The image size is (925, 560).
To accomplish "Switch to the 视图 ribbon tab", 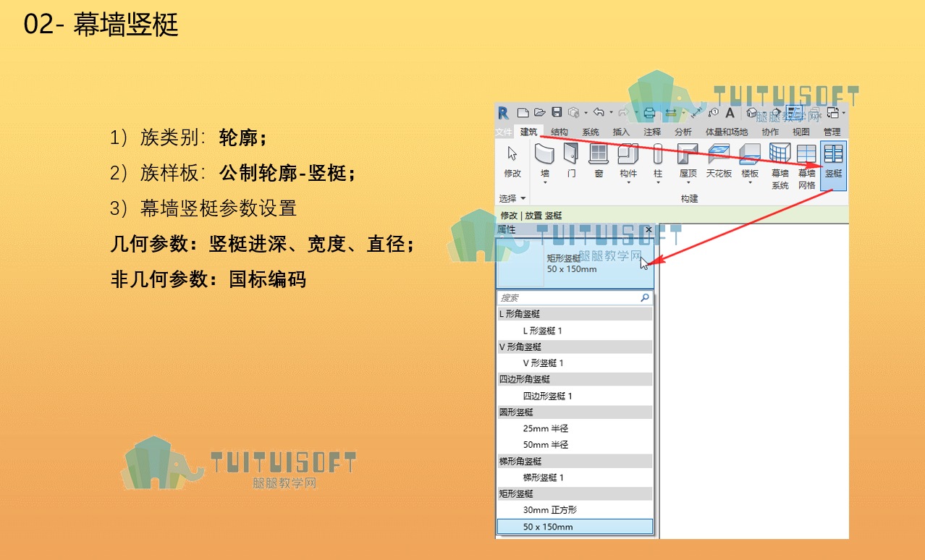I will 801,132.
